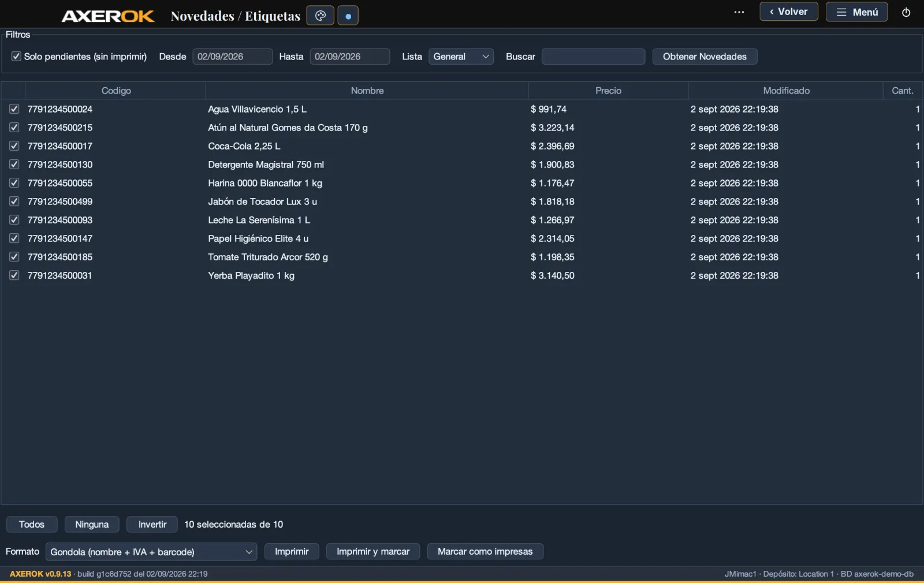Uncheck the Detergente Magistral 750 ml row
This screenshot has height=583, width=924.
[14, 165]
